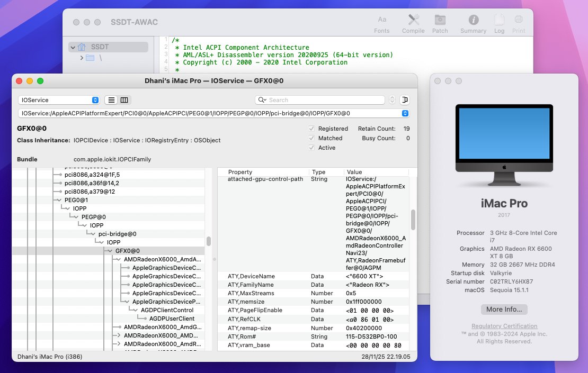Image resolution: width=588 pixels, height=373 pixels.
Task: Select pci8086,a324@1F,5 row
Action: pos(109,175)
